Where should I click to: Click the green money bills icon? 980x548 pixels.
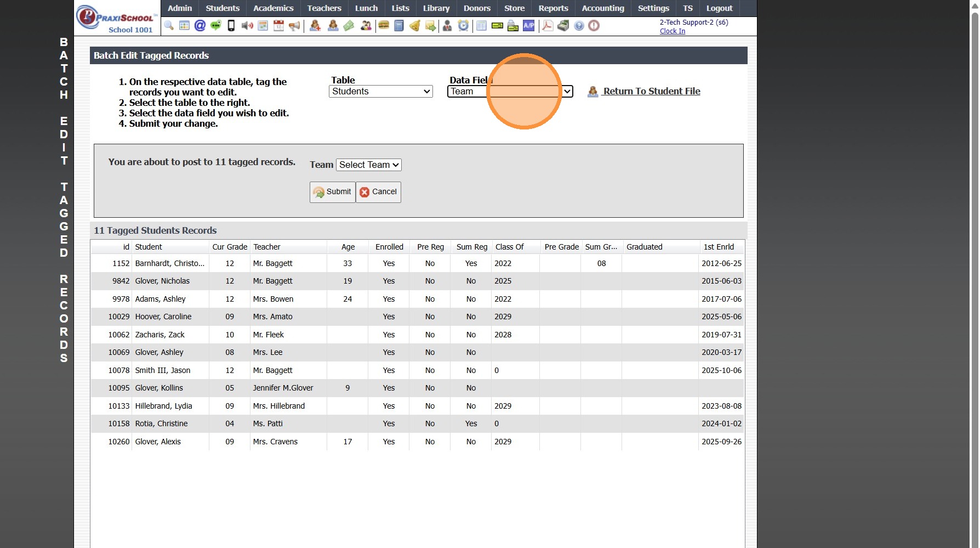(x=349, y=26)
